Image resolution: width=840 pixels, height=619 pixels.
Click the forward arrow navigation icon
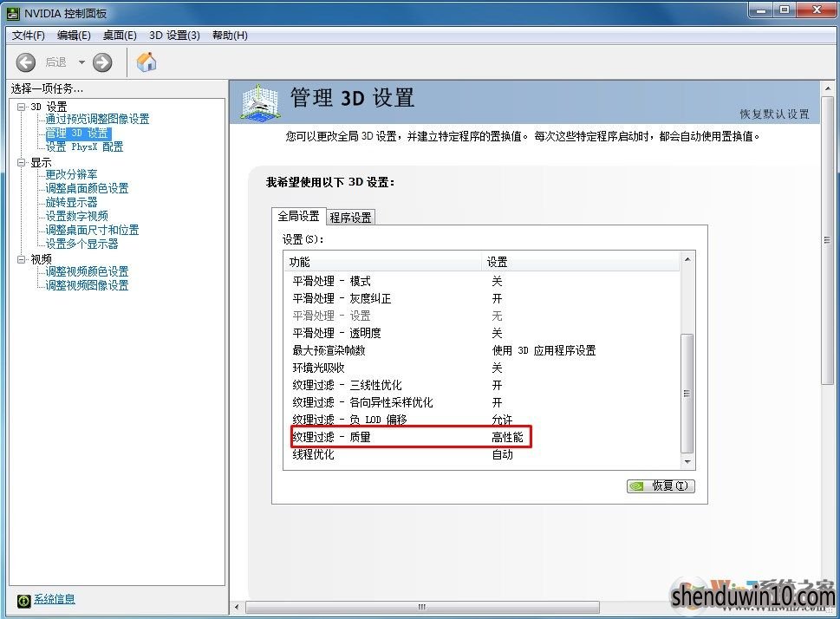coord(102,62)
